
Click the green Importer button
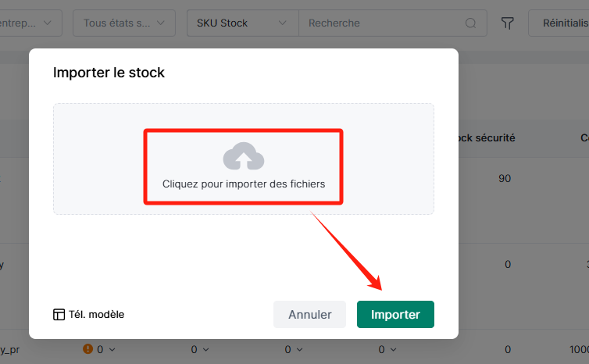(395, 315)
